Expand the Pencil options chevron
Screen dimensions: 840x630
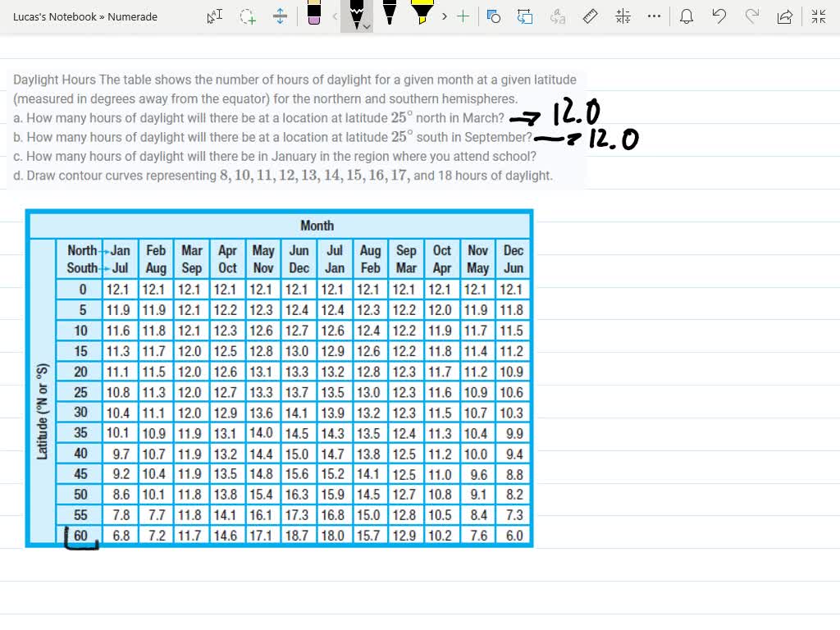(367, 25)
